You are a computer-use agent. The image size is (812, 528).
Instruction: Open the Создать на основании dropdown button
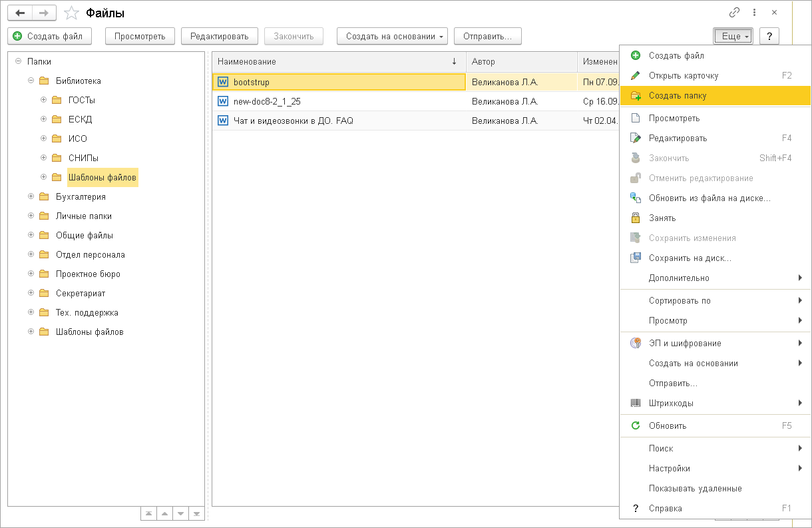click(392, 36)
